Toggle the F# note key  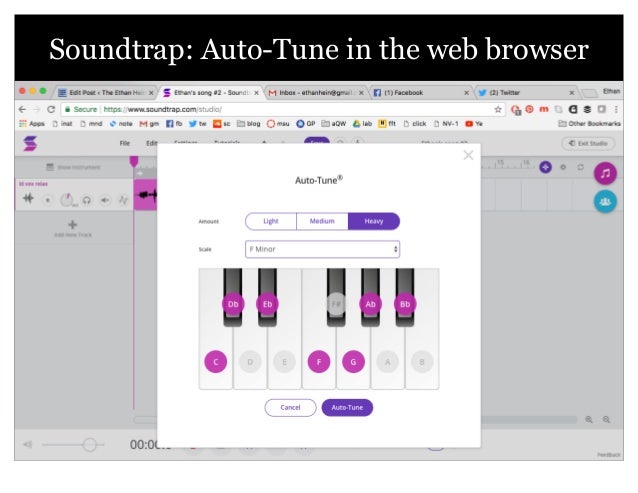[x=336, y=304]
